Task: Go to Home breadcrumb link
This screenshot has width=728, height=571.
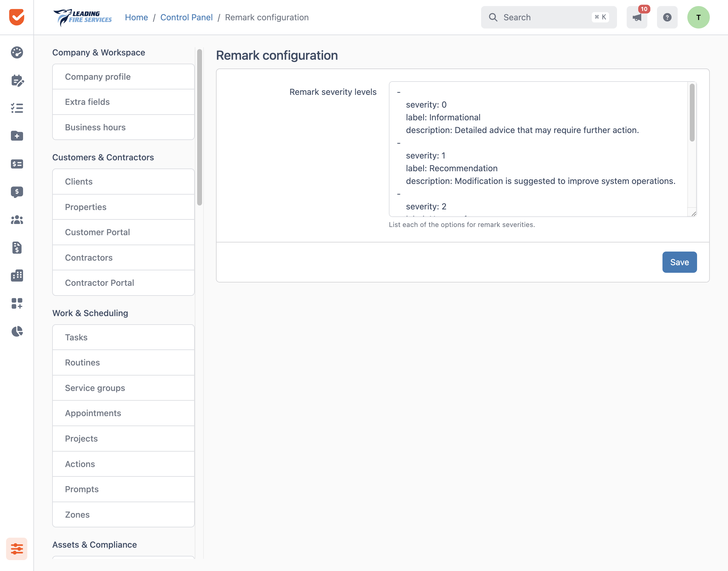Action: coord(136,17)
